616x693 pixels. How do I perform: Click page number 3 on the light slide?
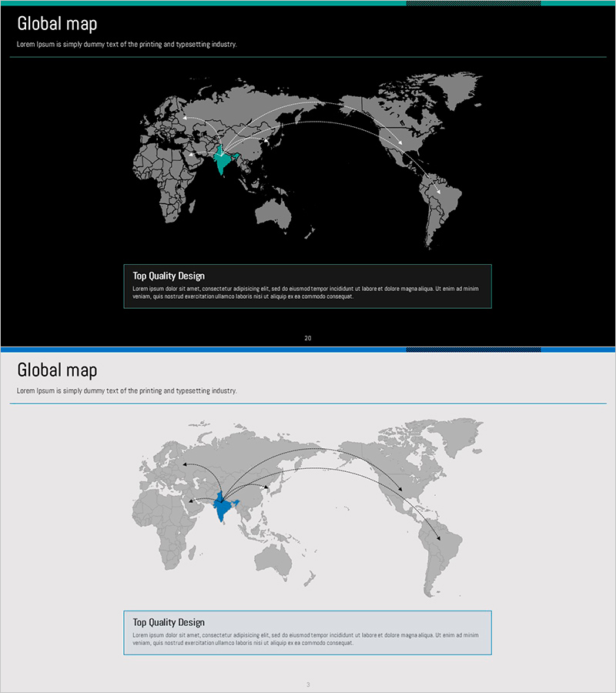(x=308, y=685)
